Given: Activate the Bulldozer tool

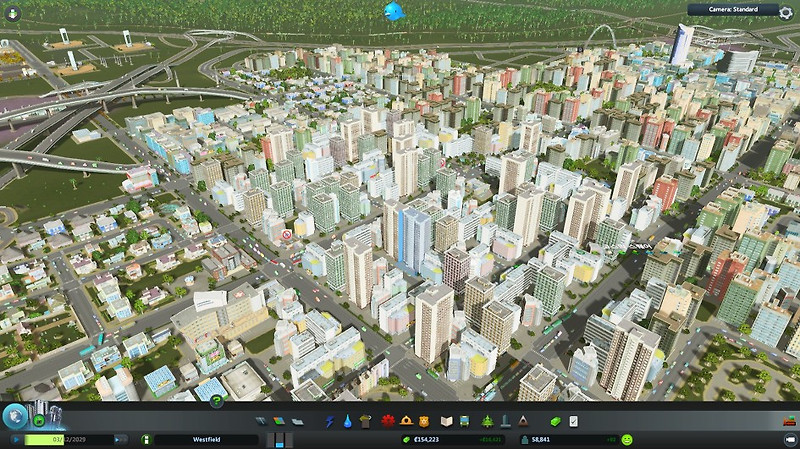Looking at the screenshot, I should (790, 421).
